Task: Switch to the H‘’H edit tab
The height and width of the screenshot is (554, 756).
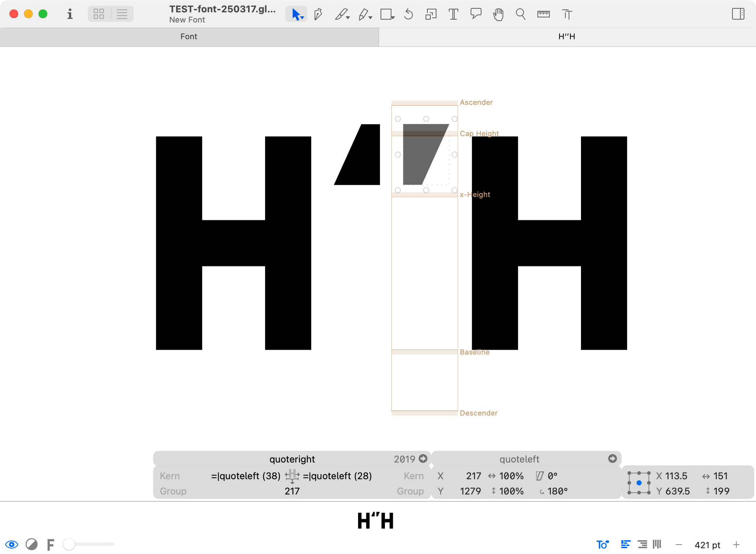Action: [567, 37]
